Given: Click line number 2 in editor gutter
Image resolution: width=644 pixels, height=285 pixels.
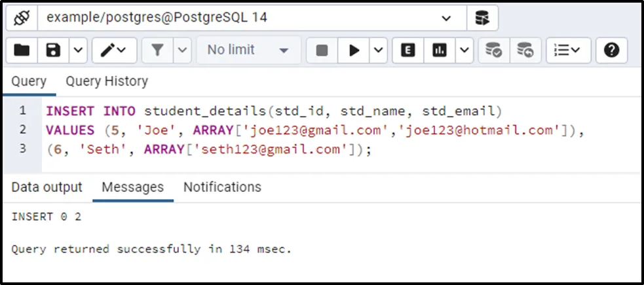Looking at the screenshot, I should tap(22, 130).
